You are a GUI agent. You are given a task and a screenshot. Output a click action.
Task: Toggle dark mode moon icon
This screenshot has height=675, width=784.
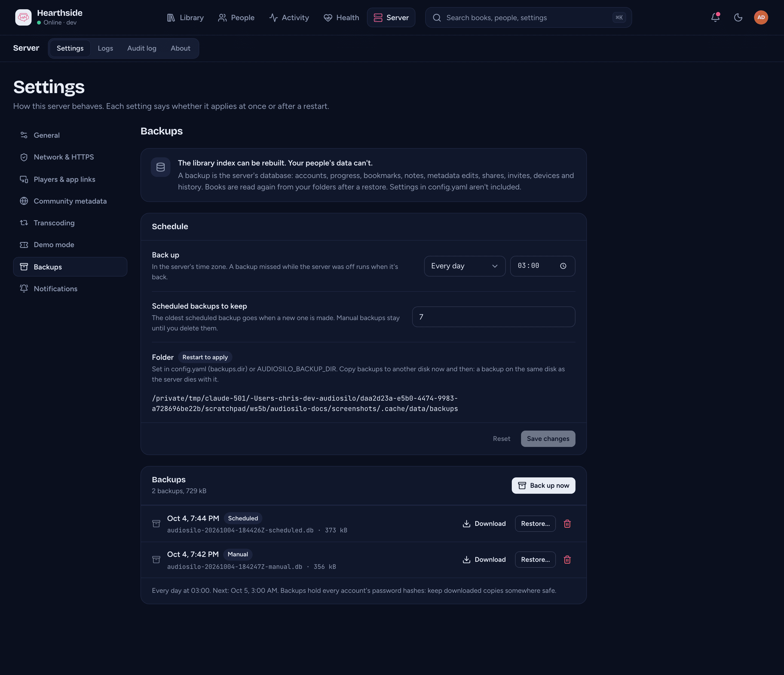[x=738, y=17]
